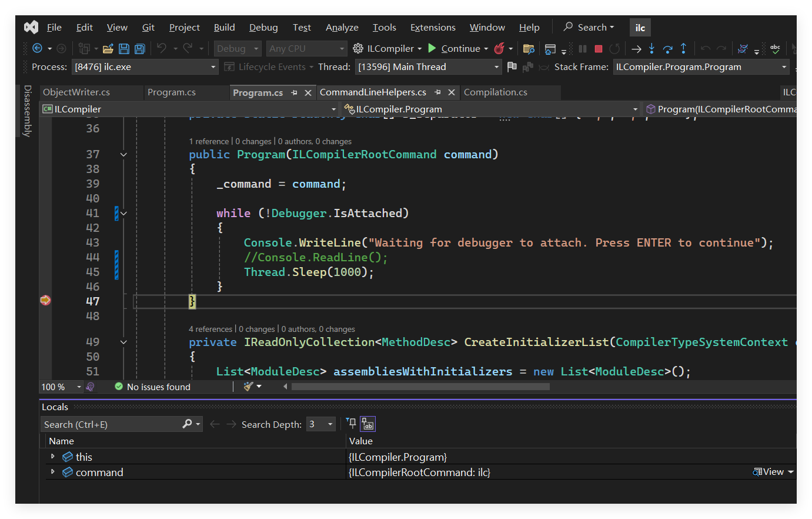Open the Disassembly side tab

pyautogui.click(x=27, y=111)
